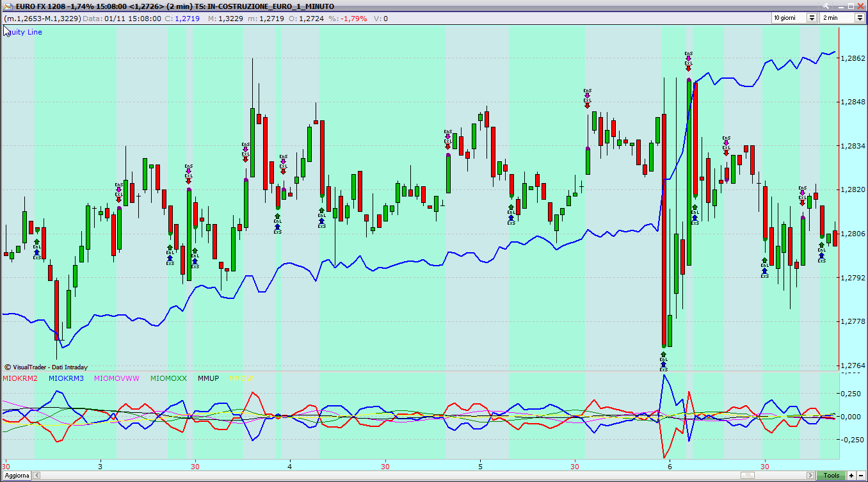The height and width of the screenshot is (482, 868).
Task: Click the 1,2834 price axis label
Action: point(855,146)
